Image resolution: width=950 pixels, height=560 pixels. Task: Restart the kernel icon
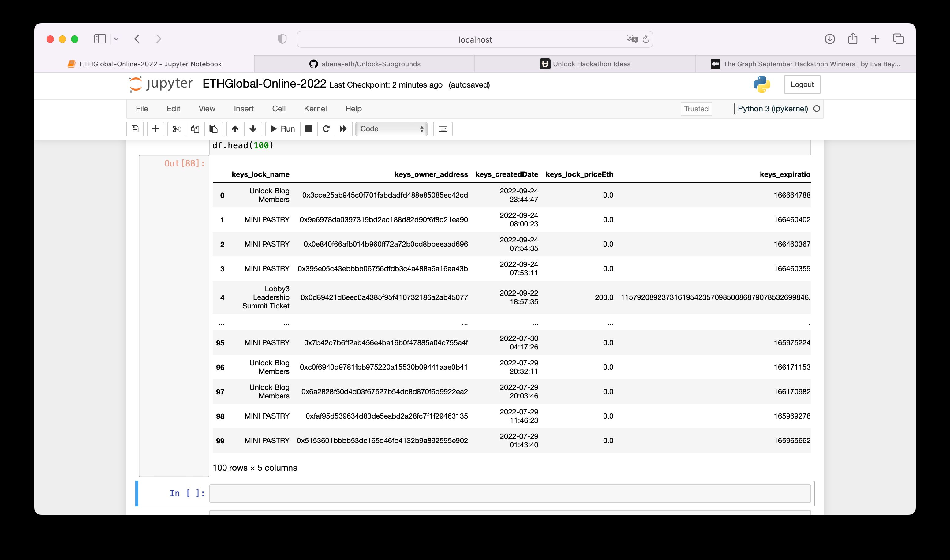326,129
